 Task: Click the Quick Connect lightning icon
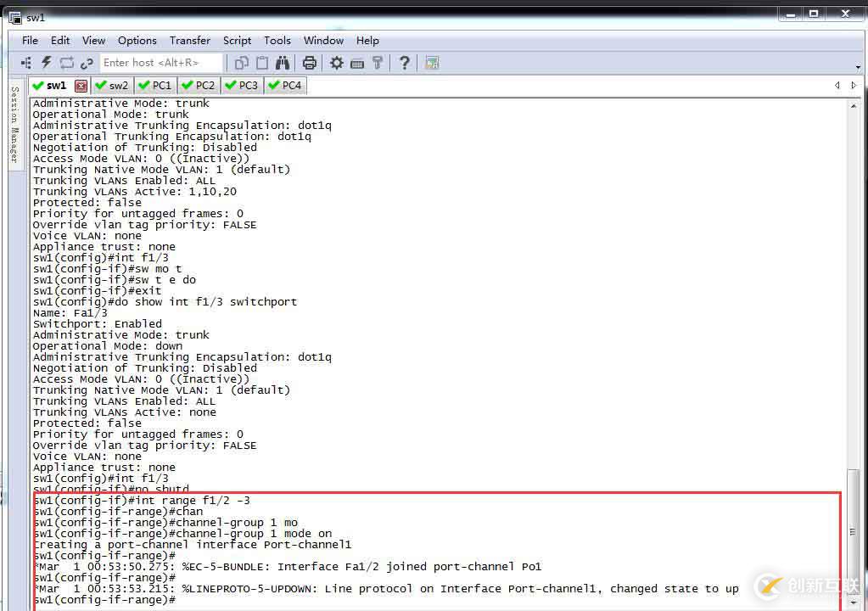coord(47,63)
